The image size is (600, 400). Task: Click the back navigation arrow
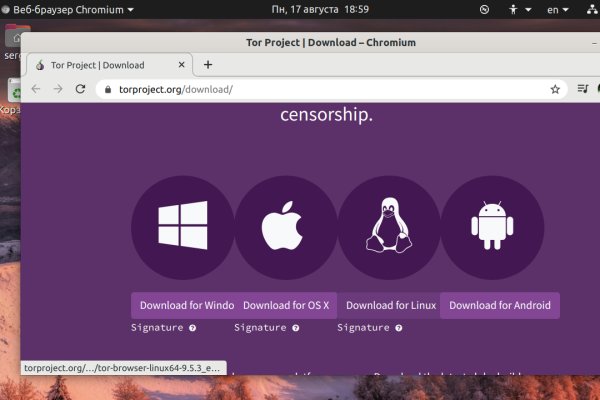coord(36,89)
